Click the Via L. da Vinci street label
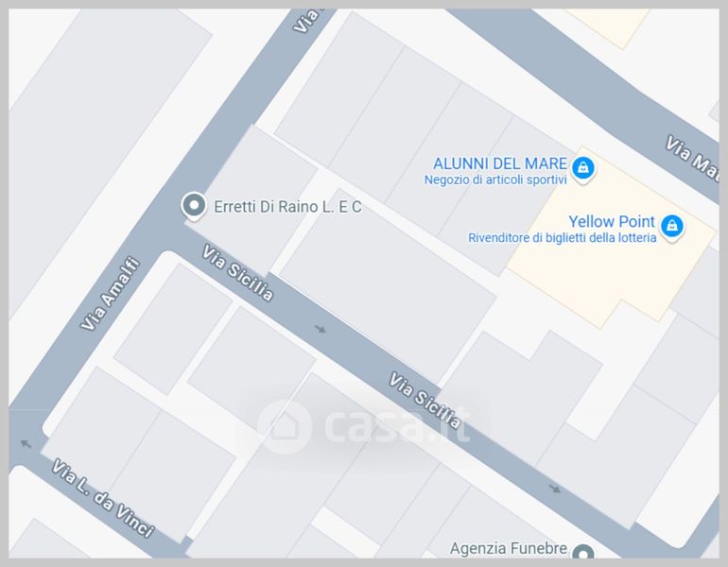This screenshot has height=567, width=728. [x=103, y=498]
